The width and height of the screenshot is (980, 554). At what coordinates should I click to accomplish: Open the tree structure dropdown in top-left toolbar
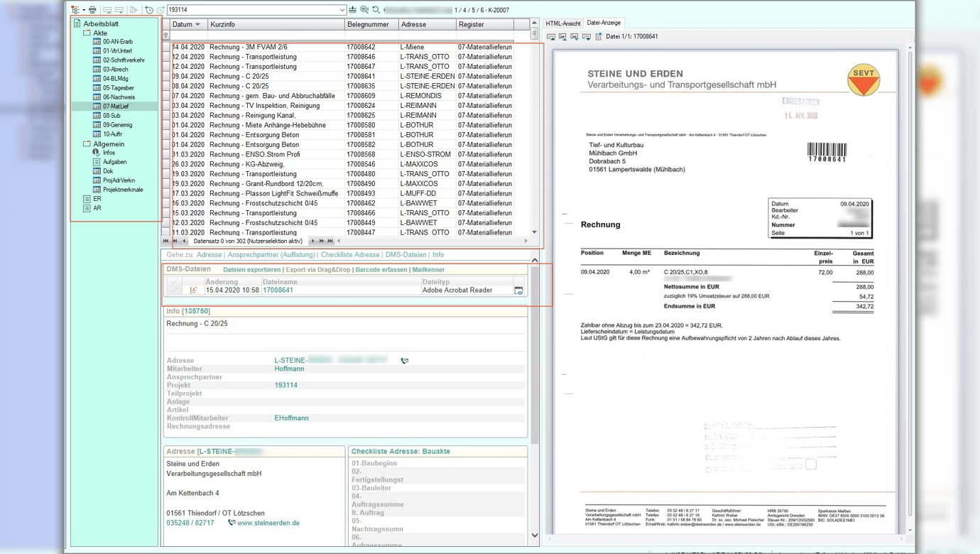[83, 10]
